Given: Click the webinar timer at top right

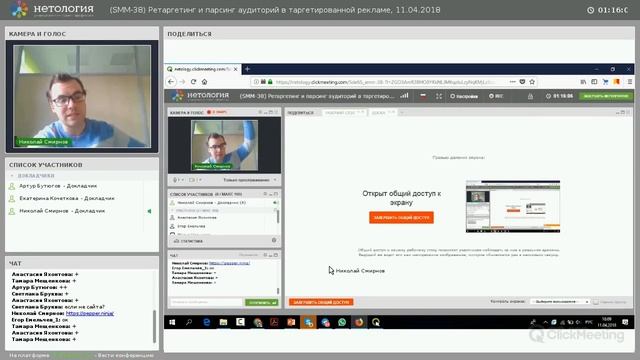Looking at the screenshot, I should coord(607,10).
